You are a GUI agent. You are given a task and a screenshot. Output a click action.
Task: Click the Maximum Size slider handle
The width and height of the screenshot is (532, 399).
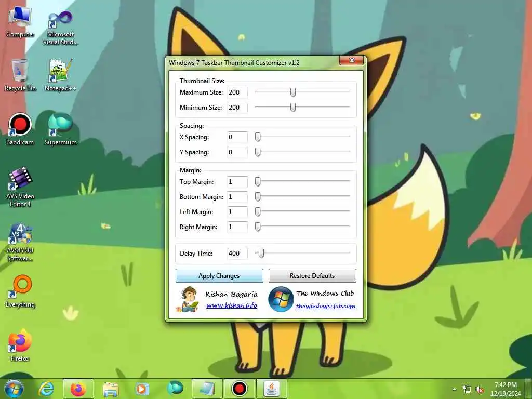293,92
